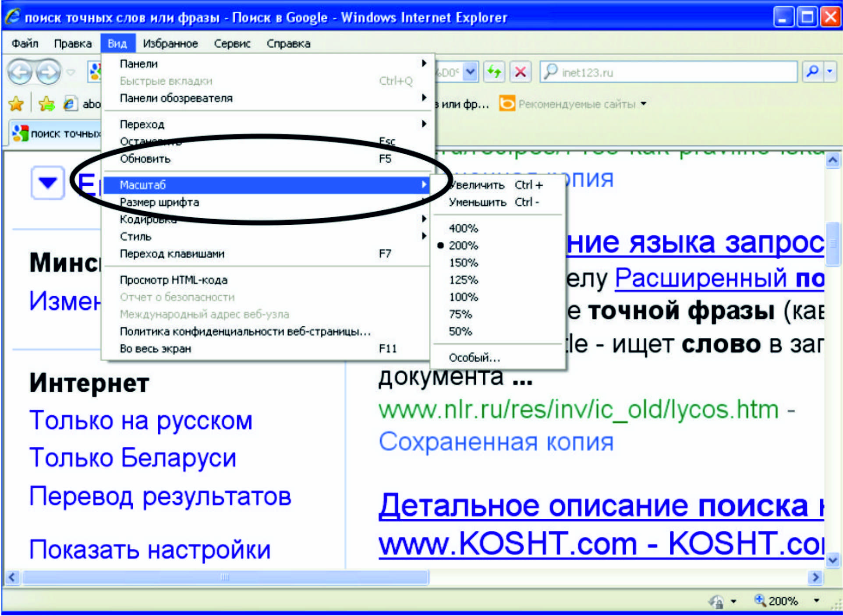Click the Перевод результатов link
This screenshot has width=843, height=616.
click(160, 496)
